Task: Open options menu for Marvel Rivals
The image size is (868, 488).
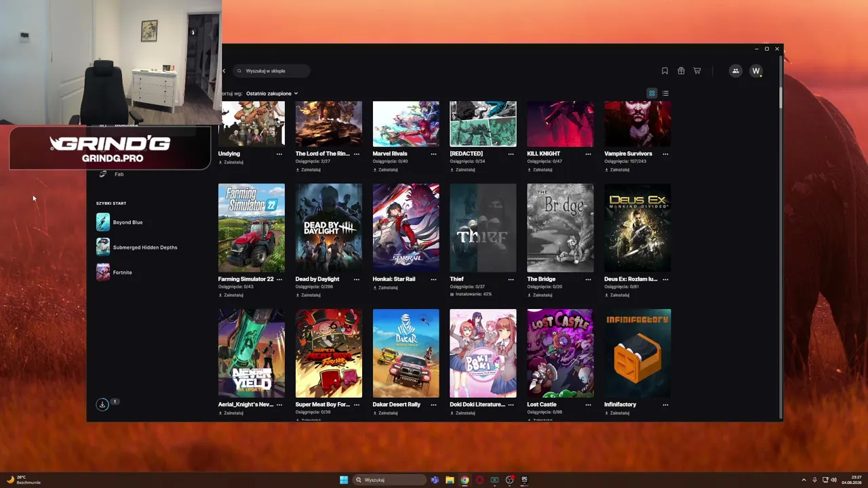Action: tap(433, 154)
